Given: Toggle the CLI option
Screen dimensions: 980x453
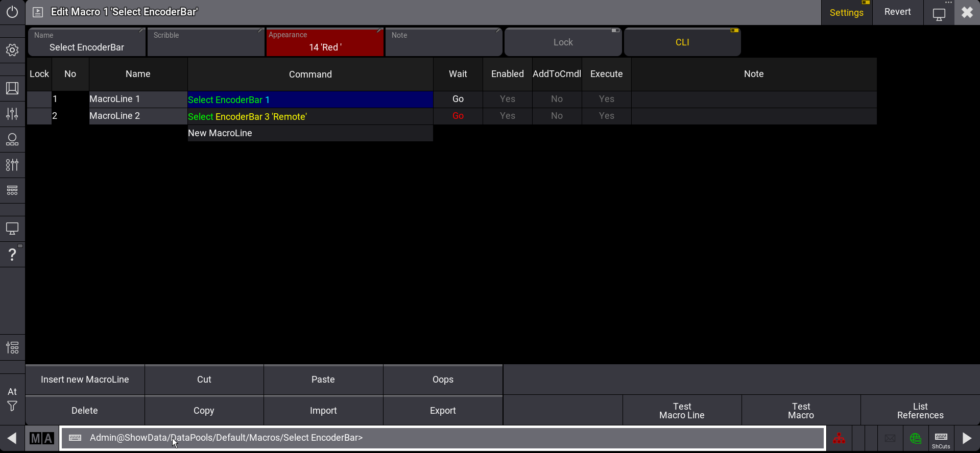Looking at the screenshot, I should tap(682, 42).
